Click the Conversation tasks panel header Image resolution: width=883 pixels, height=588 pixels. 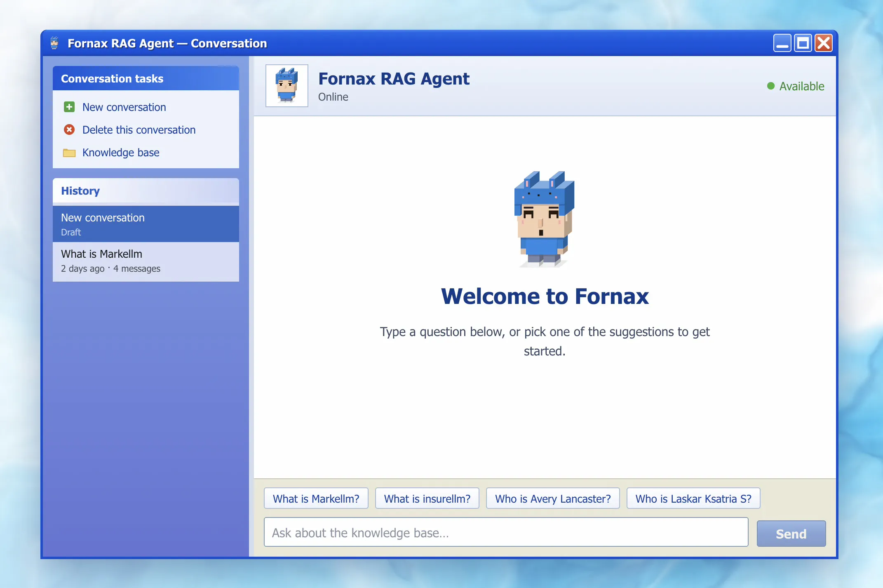click(x=146, y=78)
